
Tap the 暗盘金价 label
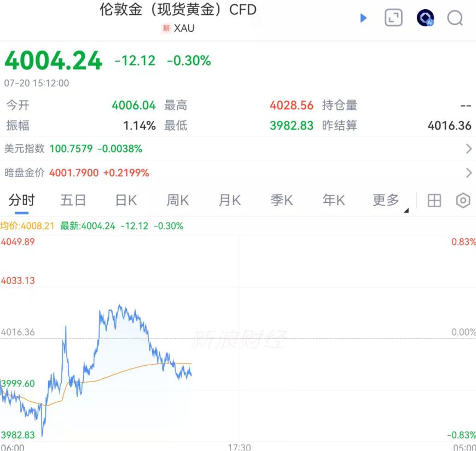pyautogui.click(x=24, y=173)
